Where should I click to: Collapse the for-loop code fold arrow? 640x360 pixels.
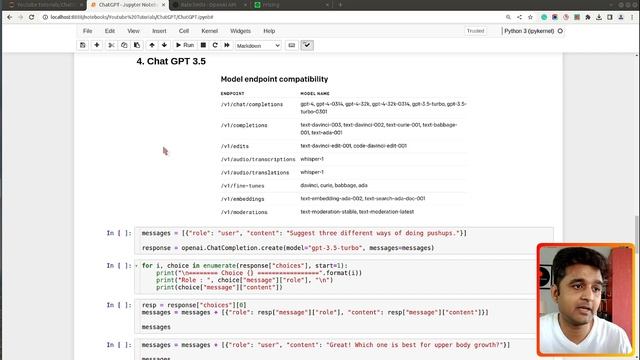click(x=137, y=266)
